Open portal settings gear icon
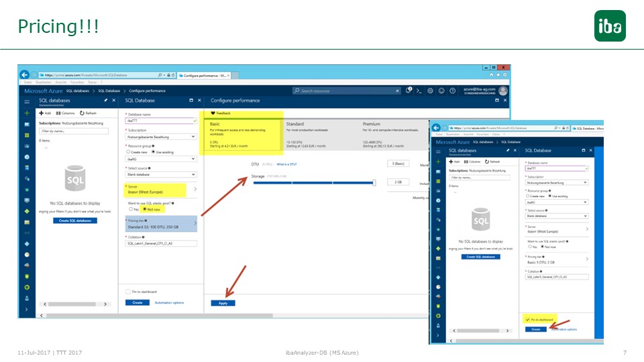644x362 pixels. click(x=430, y=90)
